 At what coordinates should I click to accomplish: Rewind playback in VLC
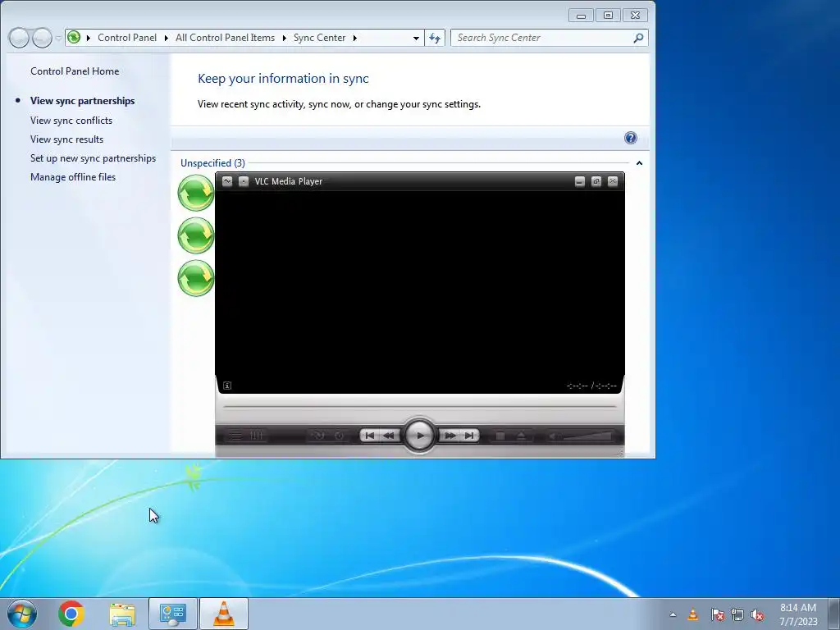[389, 436]
